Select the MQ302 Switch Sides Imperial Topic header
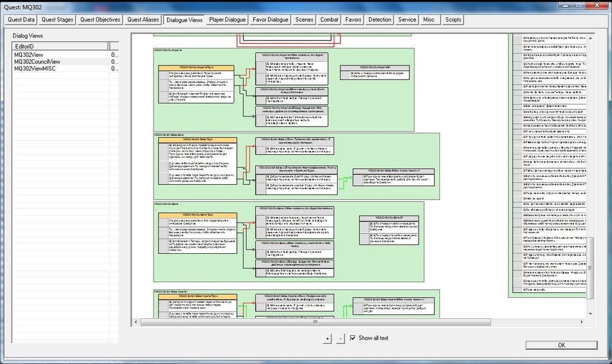 (198, 297)
